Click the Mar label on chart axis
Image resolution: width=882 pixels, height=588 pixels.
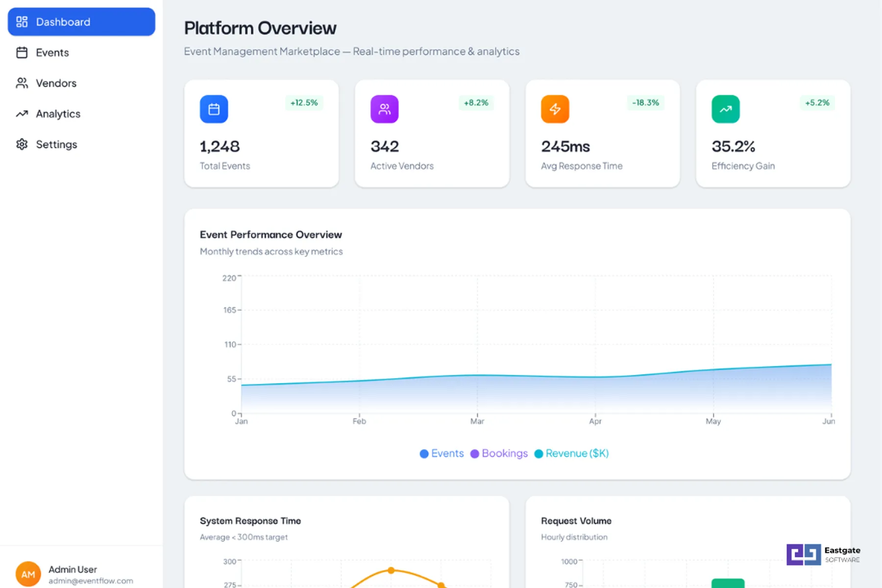(477, 421)
